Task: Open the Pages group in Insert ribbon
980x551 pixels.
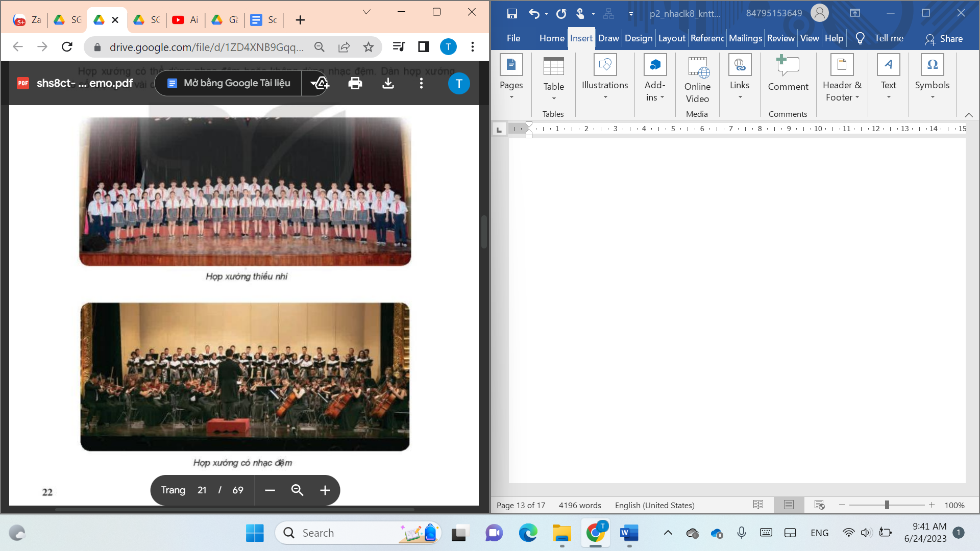Action: (511, 78)
